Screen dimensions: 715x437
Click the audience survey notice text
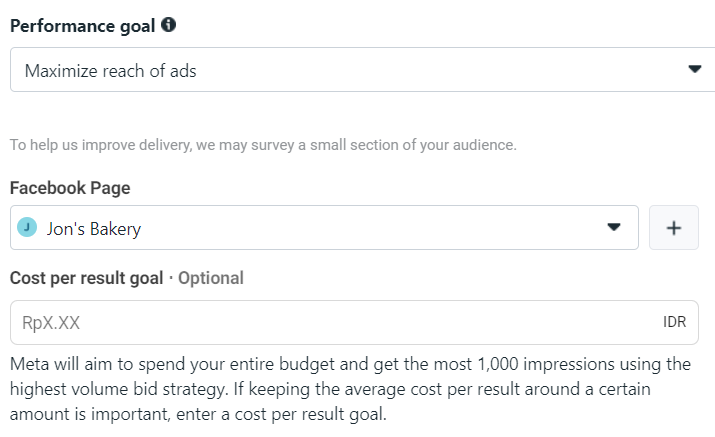[x=263, y=145]
